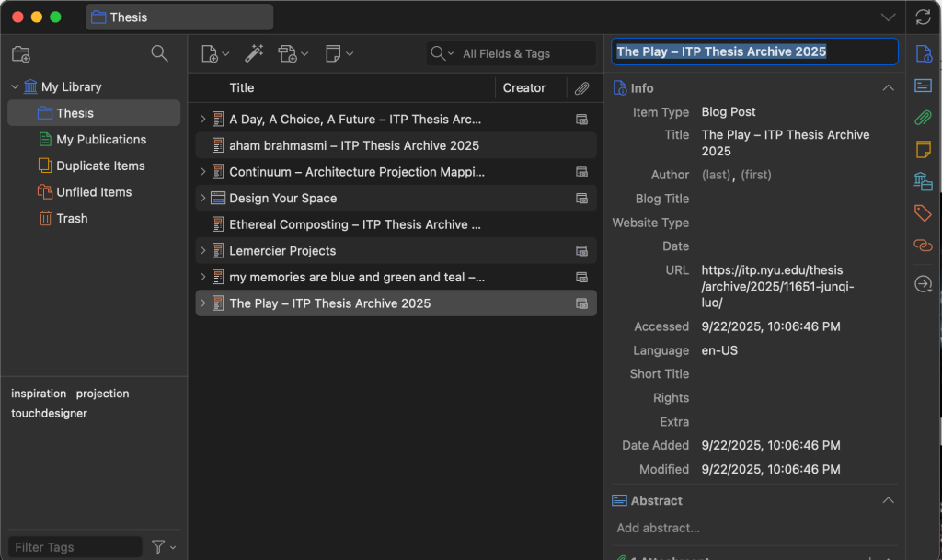The width and height of the screenshot is (942, 560).
Task: Select Duplicate Items in the sidebar
Action: pyautogui.click(x=100, y=166)
